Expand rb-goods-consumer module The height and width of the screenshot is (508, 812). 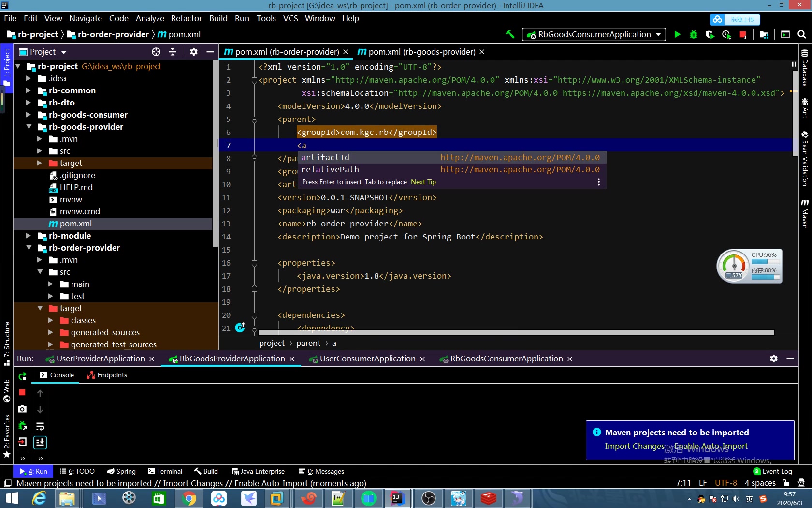pyautogui.click(x=28, y=115)
